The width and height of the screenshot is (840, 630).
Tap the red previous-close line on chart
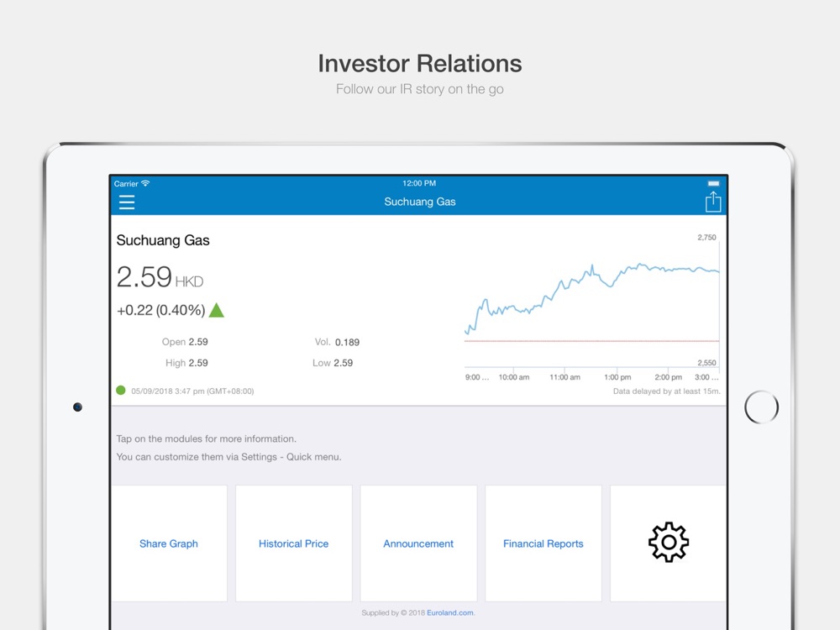591,341
